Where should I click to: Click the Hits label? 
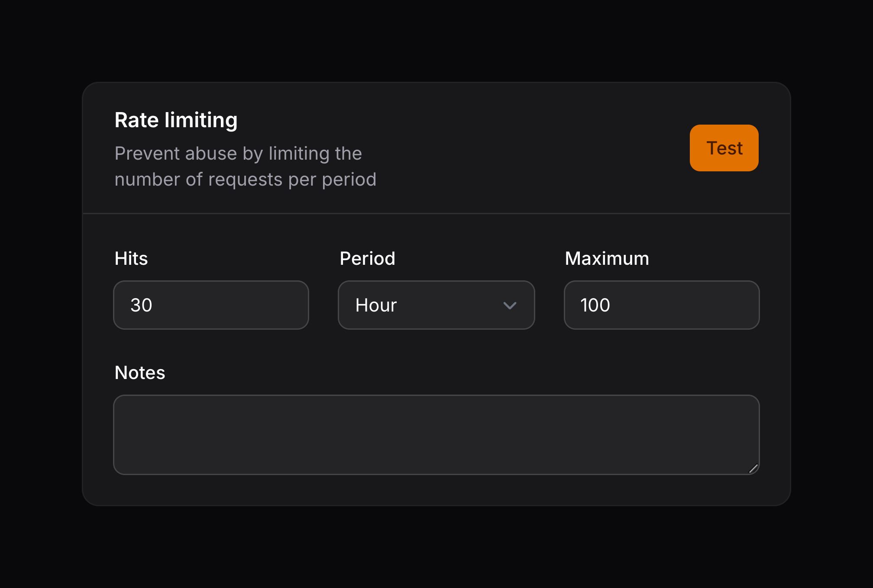(x=131, y=258)
